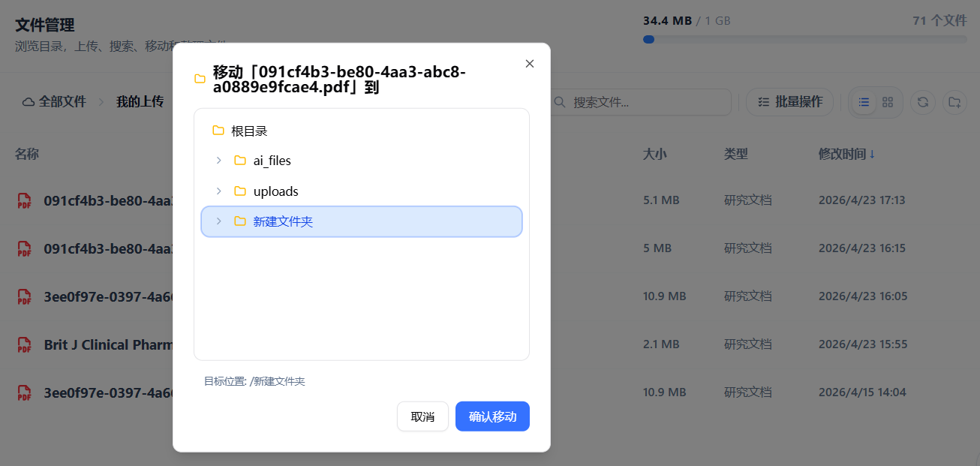Switch to grid view
The image size is (980, 466).
tap(888, 102)
